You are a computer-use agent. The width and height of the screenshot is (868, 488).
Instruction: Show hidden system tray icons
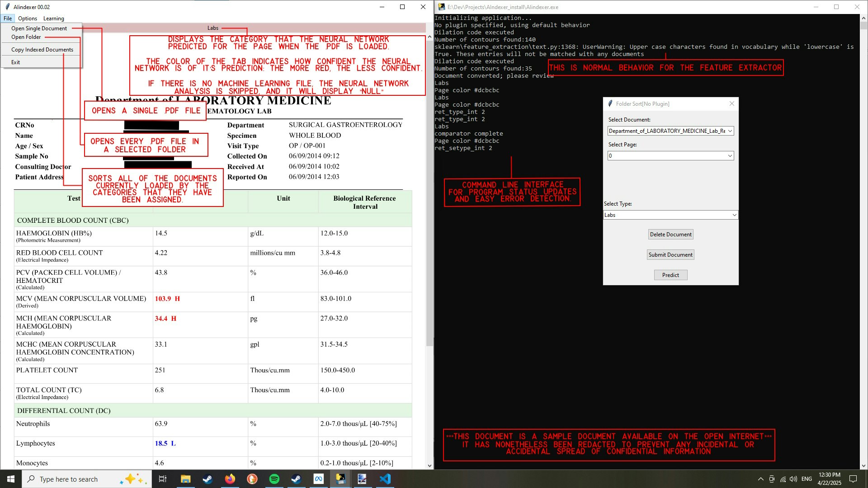(760, 479)
